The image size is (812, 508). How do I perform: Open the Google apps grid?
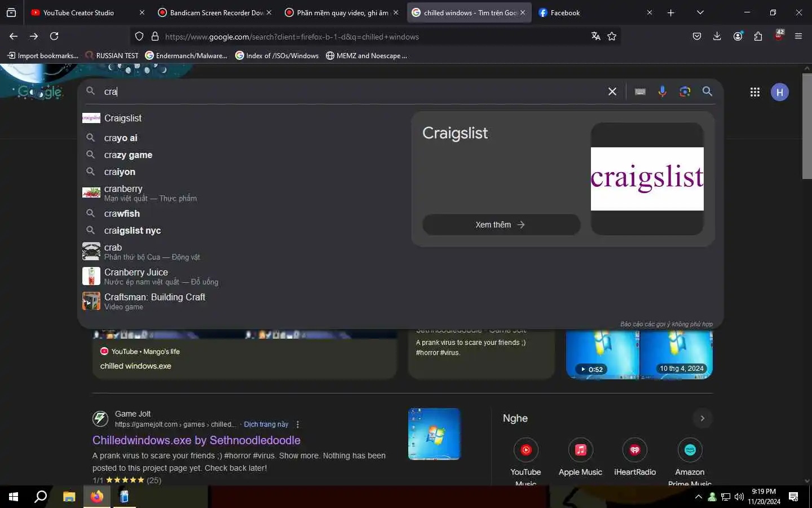[754, 92]
